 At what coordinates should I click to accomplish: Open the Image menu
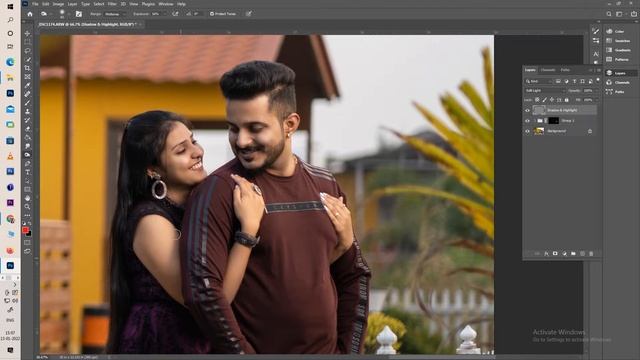tap(58, 4)
